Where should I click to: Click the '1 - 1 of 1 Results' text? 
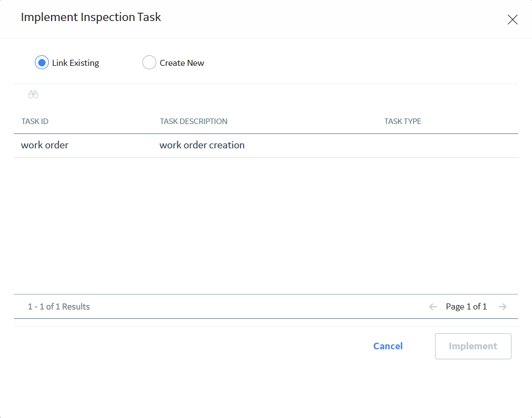point(59,307)
